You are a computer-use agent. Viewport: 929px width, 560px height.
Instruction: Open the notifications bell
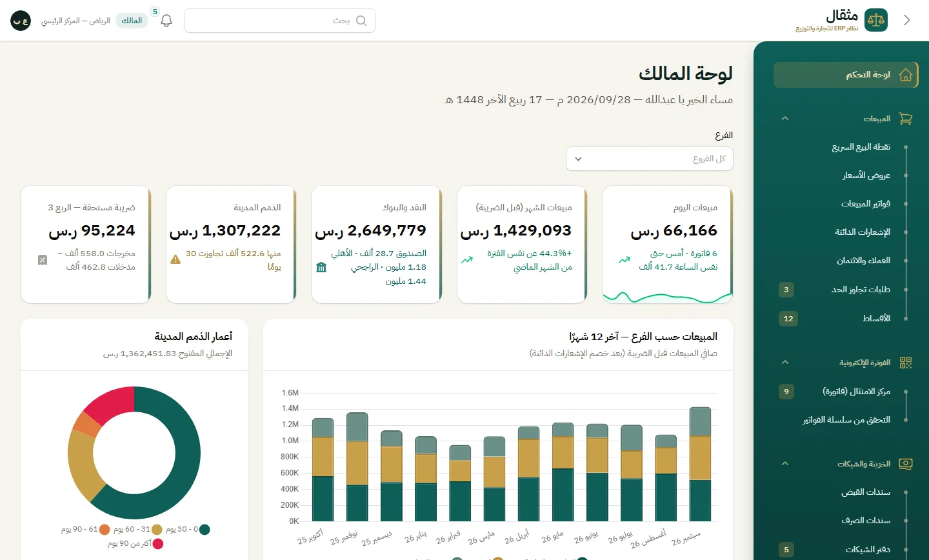(166, 21)
